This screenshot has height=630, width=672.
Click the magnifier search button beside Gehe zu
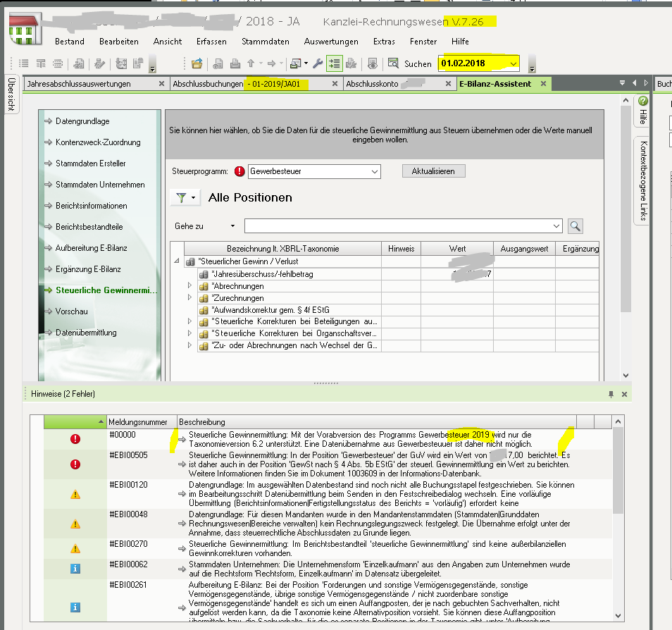(575, 226)
